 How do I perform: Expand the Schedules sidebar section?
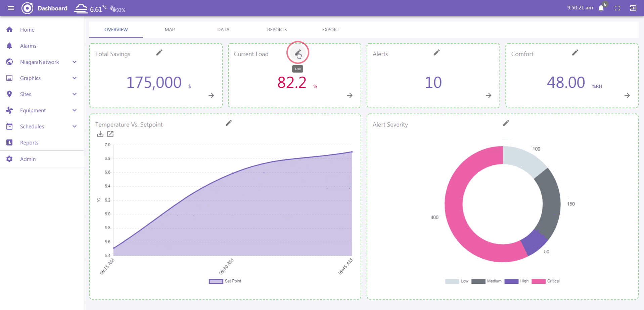[75, 126]
